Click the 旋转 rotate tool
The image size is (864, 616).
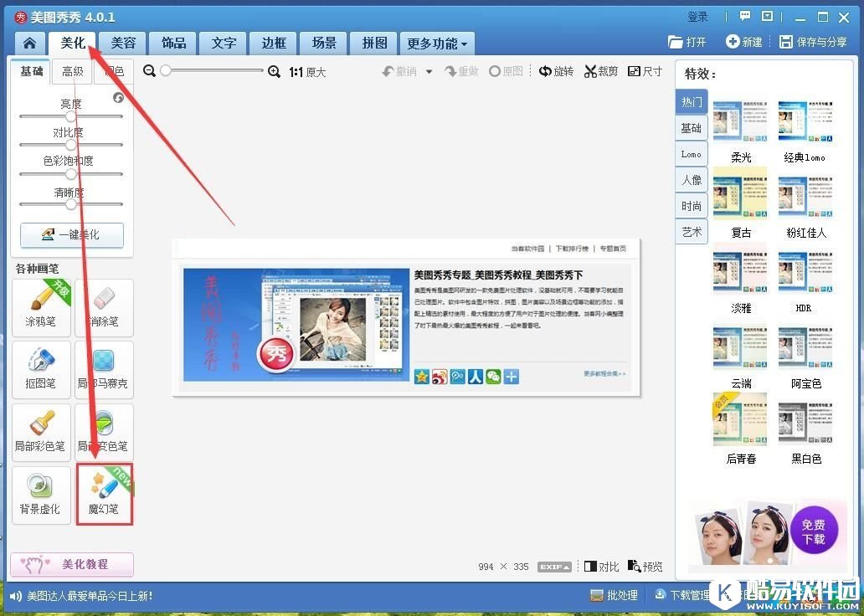pyautogui.click(x=557, y=72)
